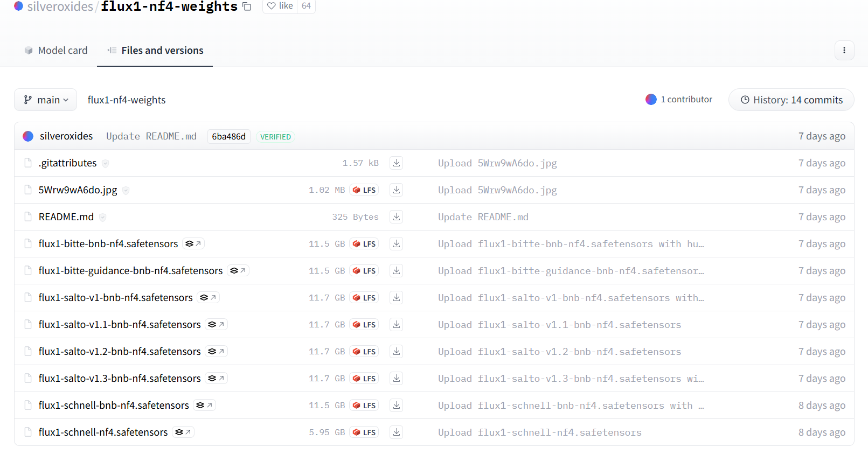View the 1 contributor list
The height and width of the screenshot is (468, 868).
pos(679,100)
